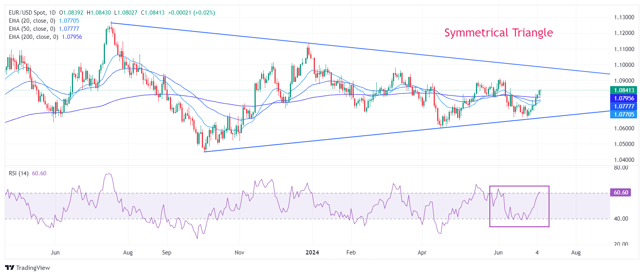The width and height of the screenshot is (644, 276).
Task: Click the 80.00 RSI axis label
Action: (x=621, y=168)
